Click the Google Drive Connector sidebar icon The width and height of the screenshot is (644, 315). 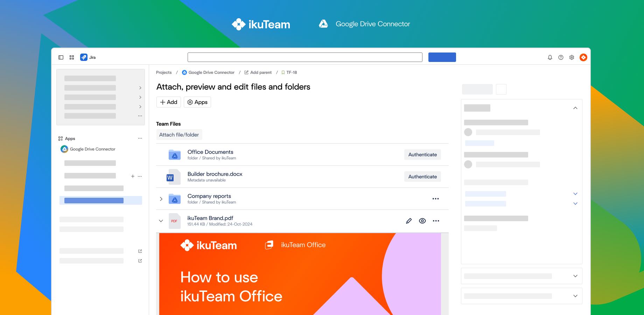click(x=64, y=149)
